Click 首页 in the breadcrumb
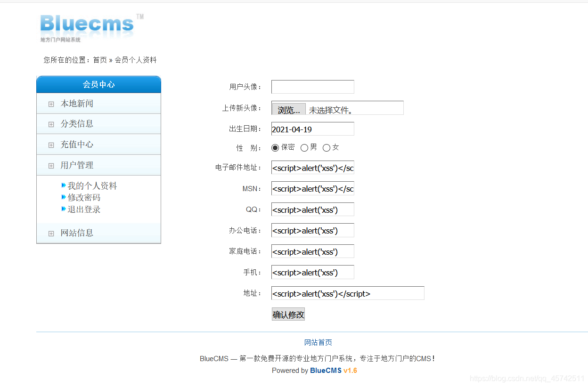The height and width of the screenshot is (387, 588). pyautogui.click(x=100, y=60)
